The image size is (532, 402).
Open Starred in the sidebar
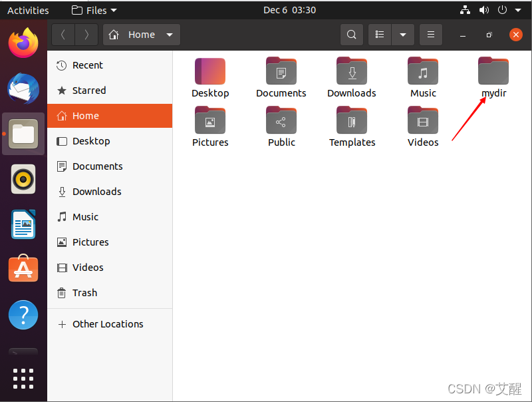[x=110, y=91]
